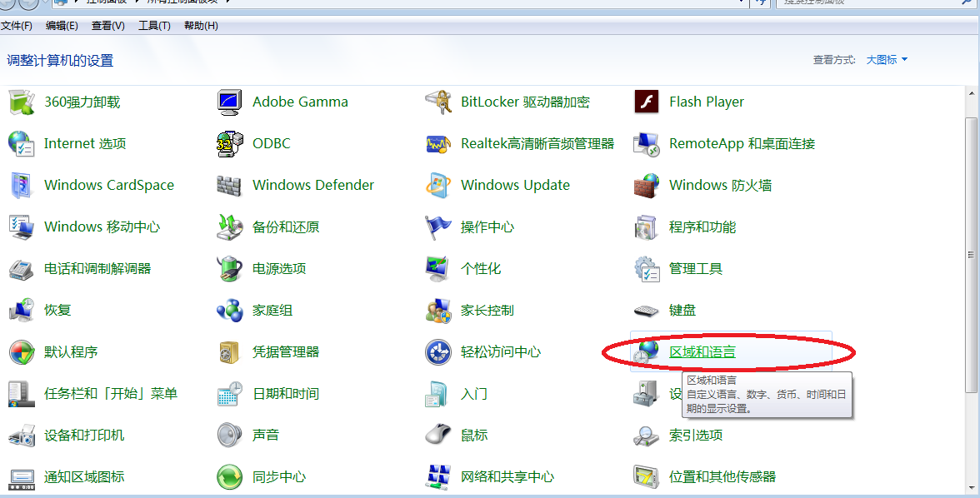Open the Windows Update icon

coord(438,186)
